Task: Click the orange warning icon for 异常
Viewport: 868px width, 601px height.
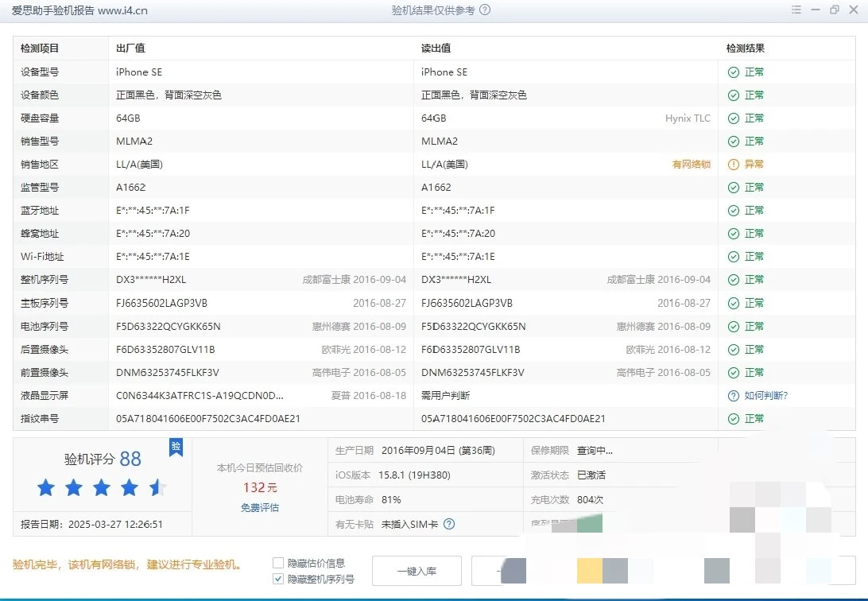Action: click(733, 165)
